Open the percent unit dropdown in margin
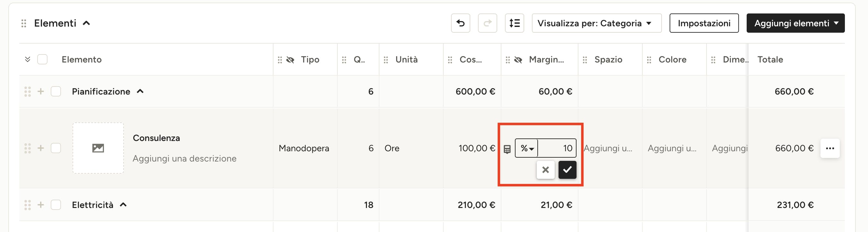The height and width of the screenshot is (232, 868). pyautogui.click(x=527, y=148)
